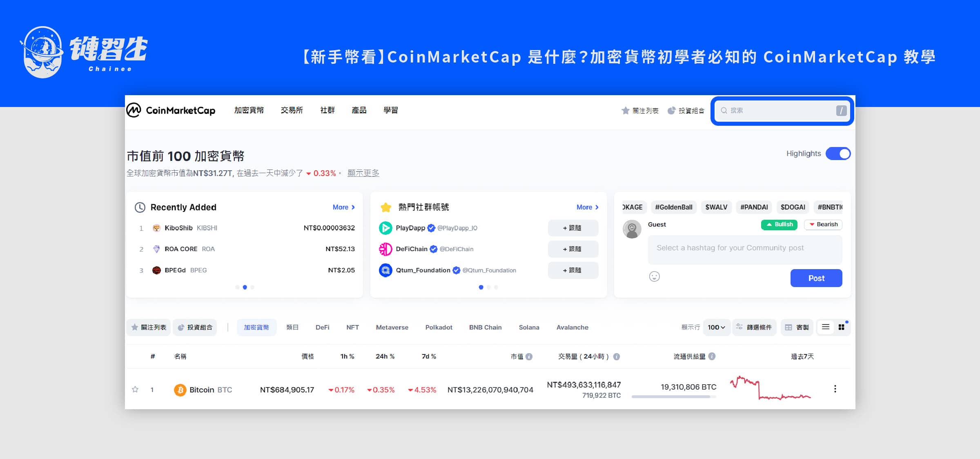
Task: Go to third Recently Added carousel dot
Action: pos(252,287)
